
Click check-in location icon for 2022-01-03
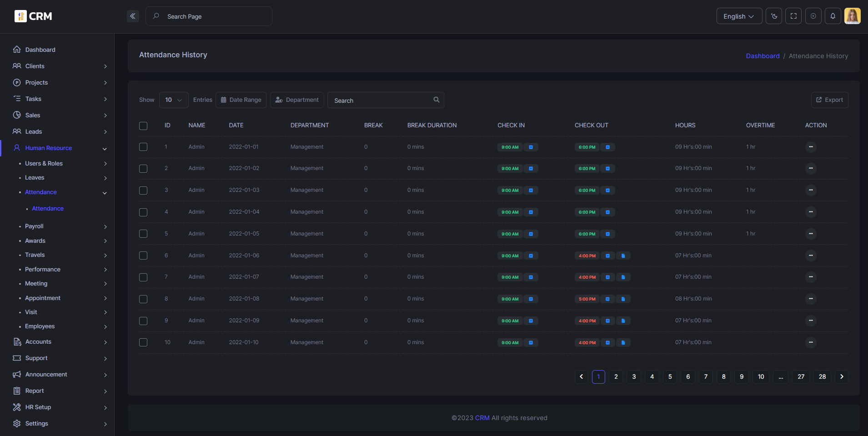[531, 190]
